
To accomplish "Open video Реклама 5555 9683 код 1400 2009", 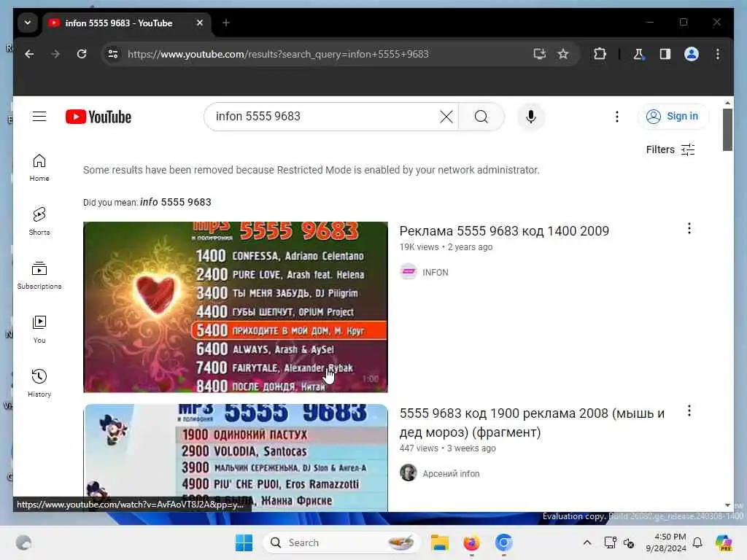I will coord(504,231).
